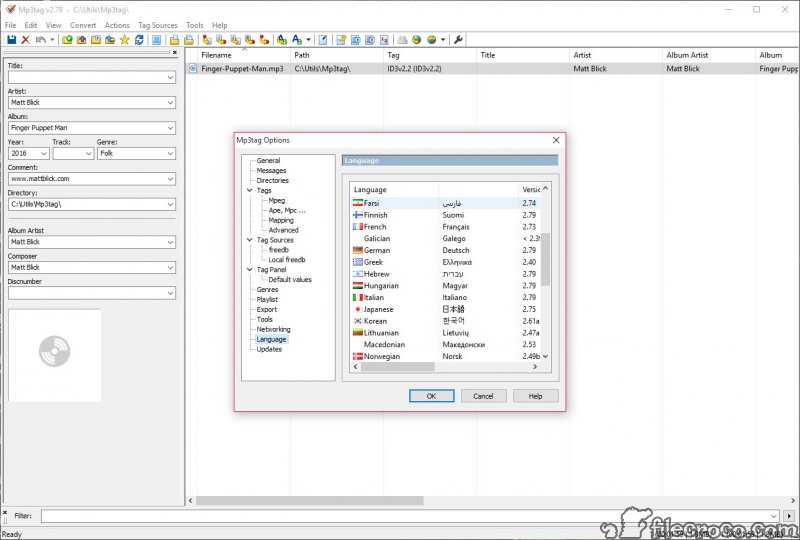Click the Japanese flag in language list

click(358, 309)
